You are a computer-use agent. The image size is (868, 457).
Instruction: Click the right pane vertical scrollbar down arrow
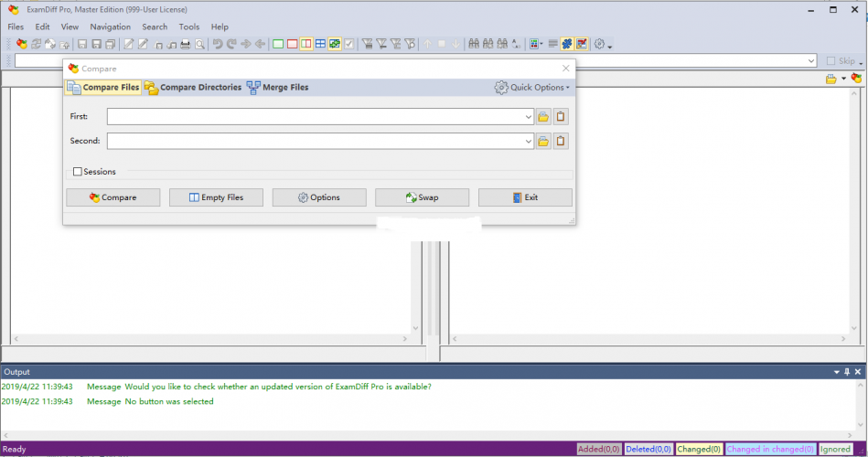(854, 328)
